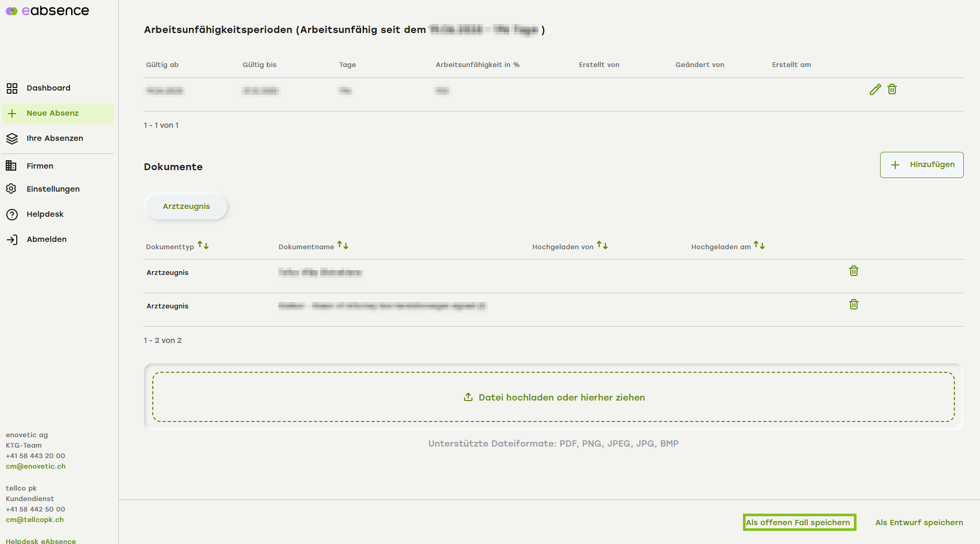Click the Datei hochladen drop zone
980x544 pixels.
click(553, 397)
